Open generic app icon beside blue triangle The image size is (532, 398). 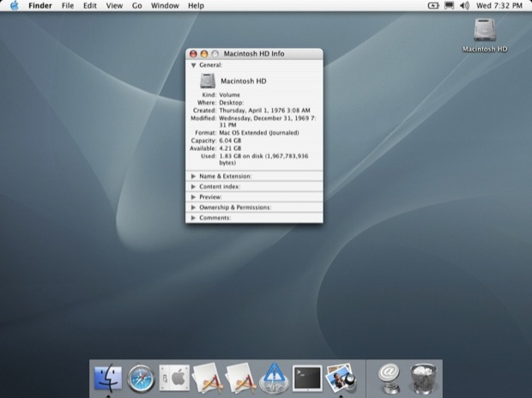[x=241, y=378]
